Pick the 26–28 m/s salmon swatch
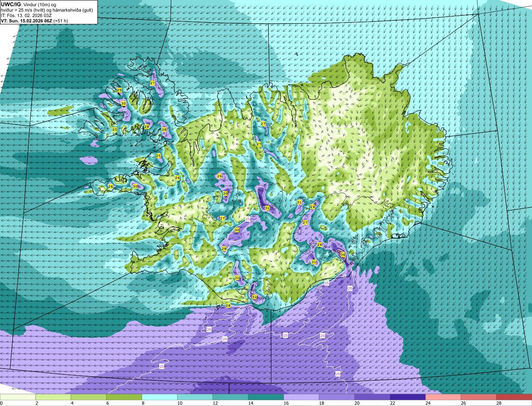532x406 pixels. click(x=479, y=397)
